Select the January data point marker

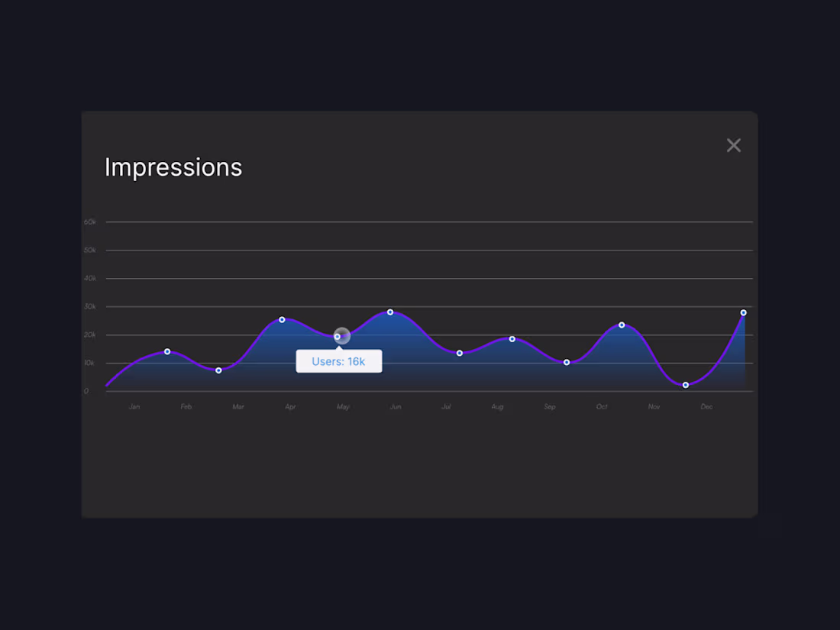[167, 351]
